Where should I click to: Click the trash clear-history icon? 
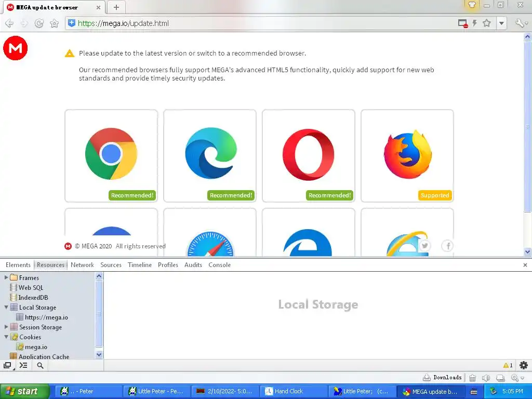pyautogui.click(x=472, y=378)
